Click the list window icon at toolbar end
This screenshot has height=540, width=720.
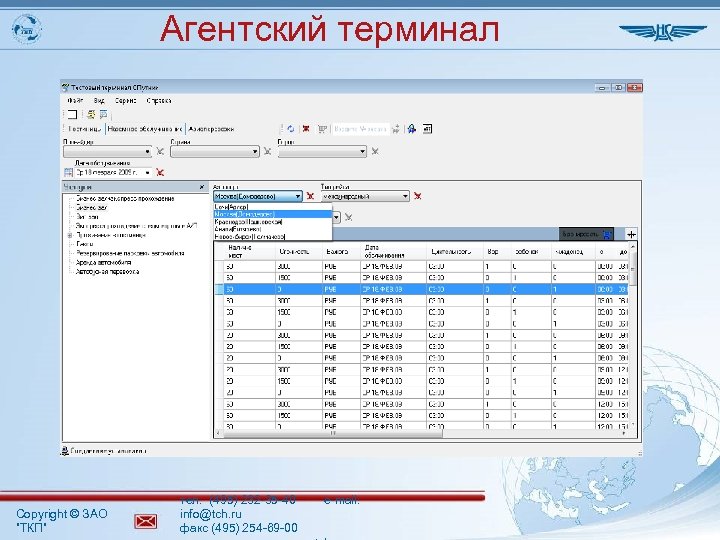click(427, 129)
